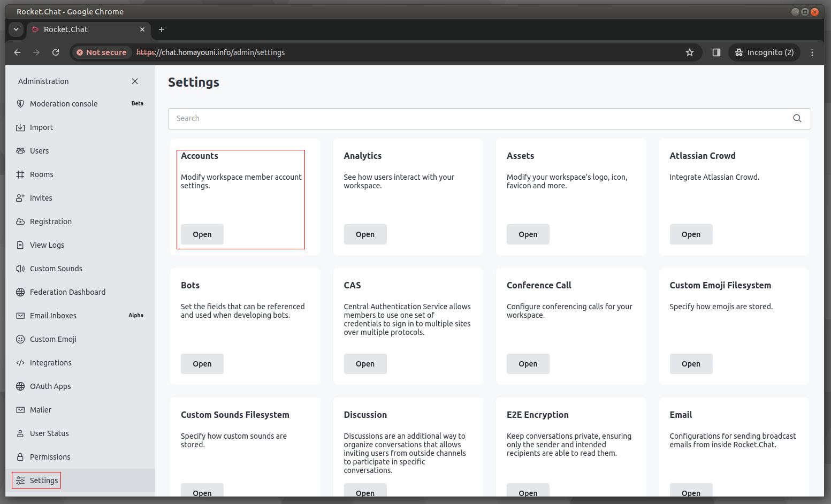Click the Custom Sounds Filesystem card title
This screenshot has width=831, height=504.
point(235,415)
